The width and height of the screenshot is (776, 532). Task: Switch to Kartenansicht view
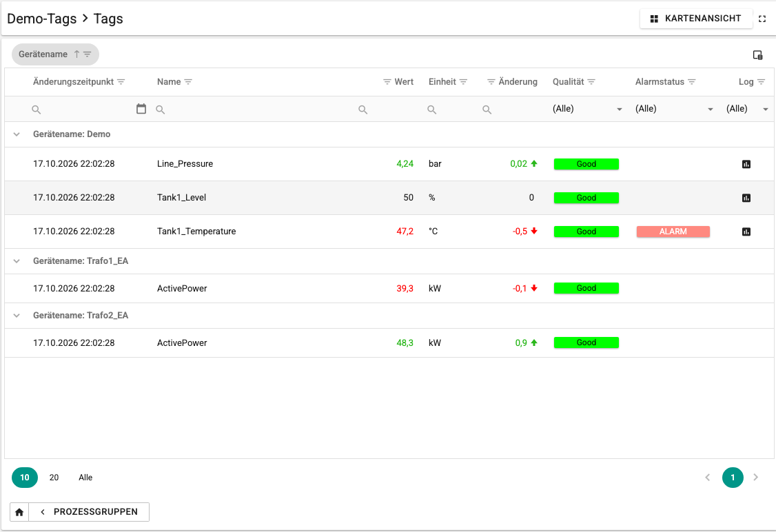pos(696,19)
